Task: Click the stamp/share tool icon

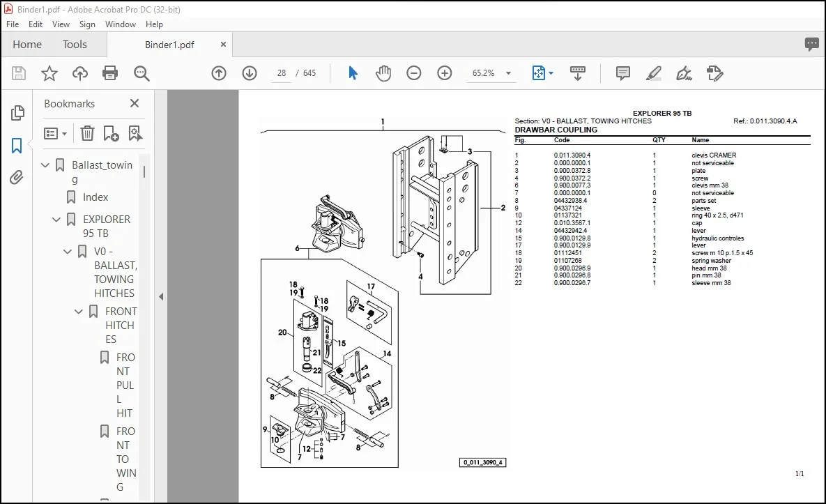Action: tap(715, 73)
